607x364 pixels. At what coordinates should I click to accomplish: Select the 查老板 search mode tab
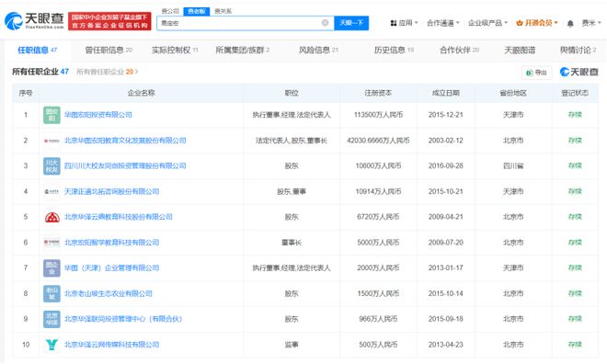pyautogui.click(x=196, y=11)
